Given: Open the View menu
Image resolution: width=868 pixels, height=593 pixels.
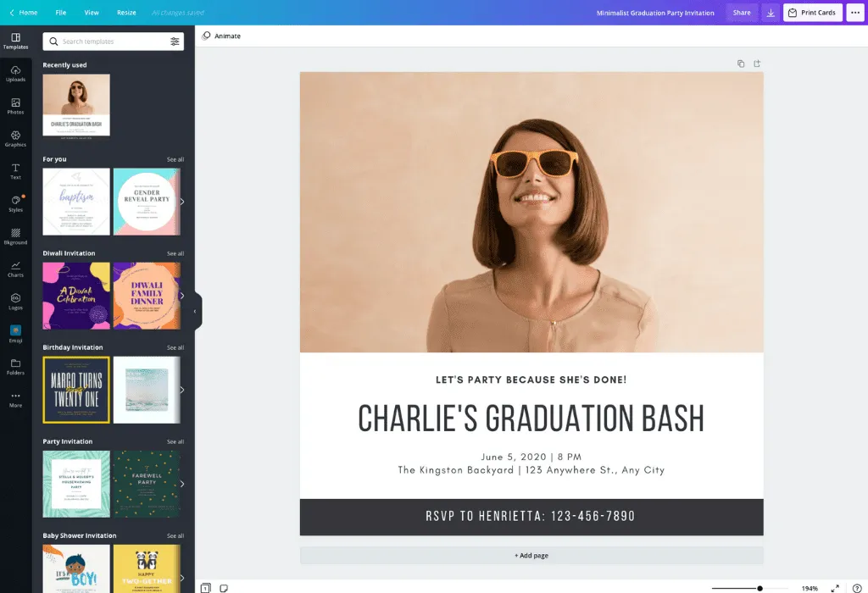Looking at the screenshot, I should point(92,13).
